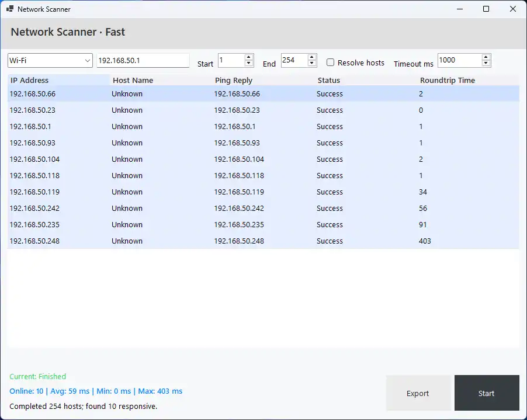Click the Ping Reply column header
The height and width of the screenshot is (420, 527).
pyautogui.click(x=234, y=80)
